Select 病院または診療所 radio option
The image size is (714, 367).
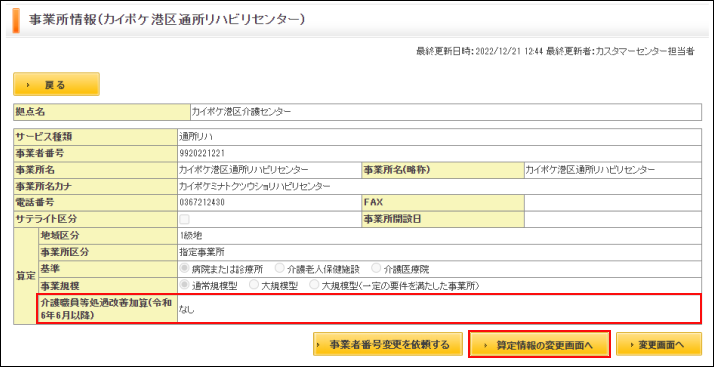tap(185, 269)
